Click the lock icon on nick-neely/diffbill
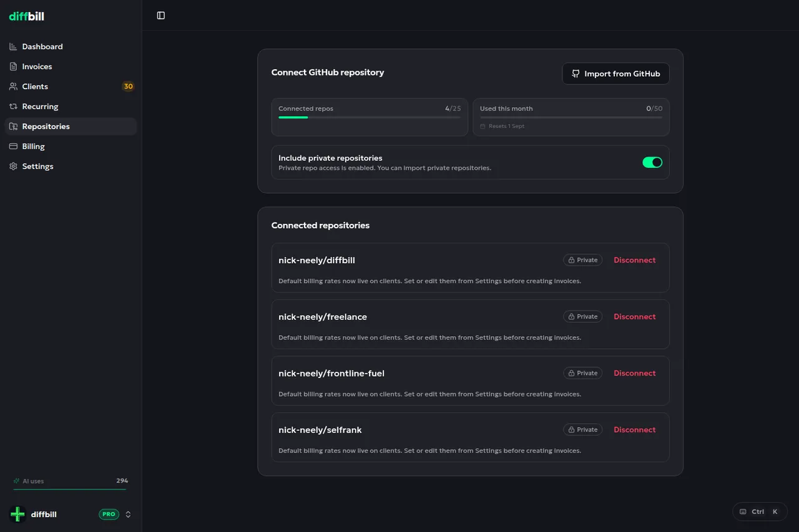Viewport: 799px width, 532px height. point(571,260)
